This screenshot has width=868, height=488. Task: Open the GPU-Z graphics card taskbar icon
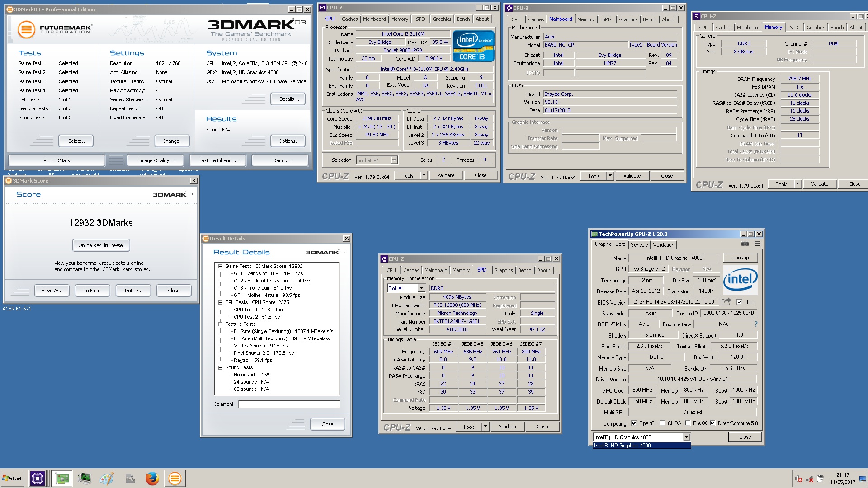click(x=61, y=479)
